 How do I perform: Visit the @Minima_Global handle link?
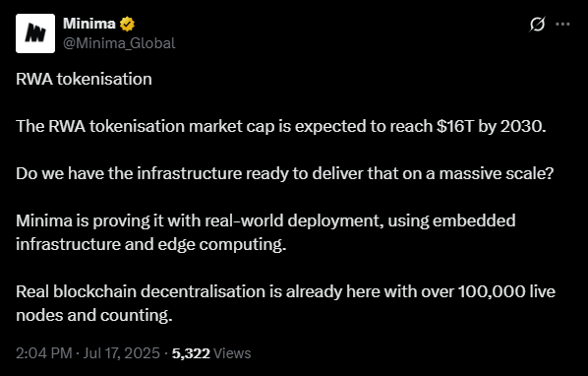click(119, 43)
